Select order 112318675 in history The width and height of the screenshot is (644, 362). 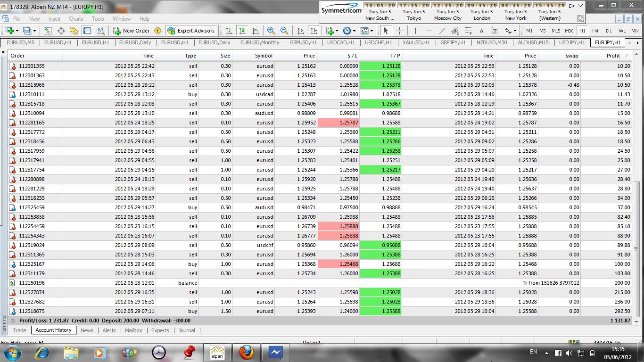[320, 311]
